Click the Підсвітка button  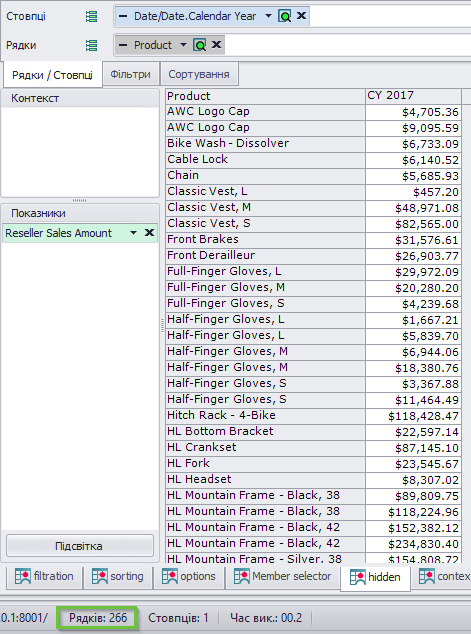click(80, 546)
